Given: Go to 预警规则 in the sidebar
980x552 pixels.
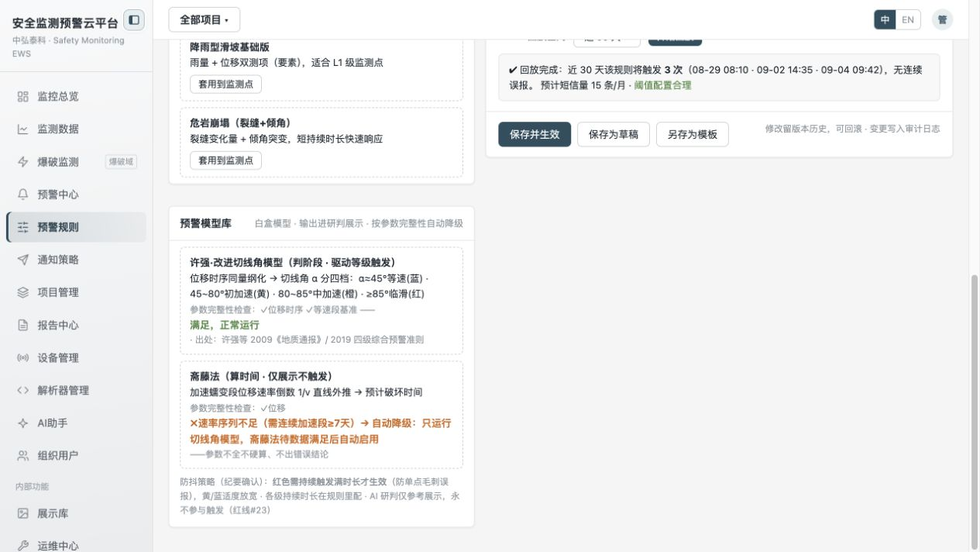Looking at the screenshot, I should 76,227.
